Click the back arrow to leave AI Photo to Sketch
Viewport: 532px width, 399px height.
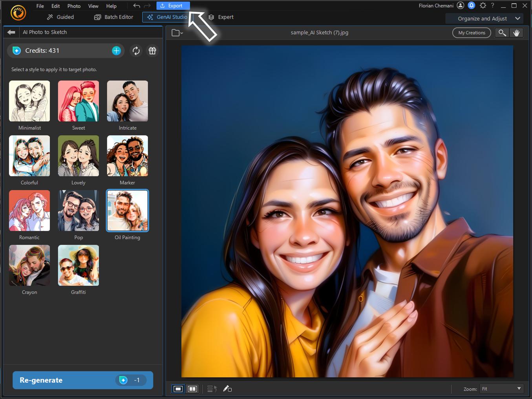point(11,32)
